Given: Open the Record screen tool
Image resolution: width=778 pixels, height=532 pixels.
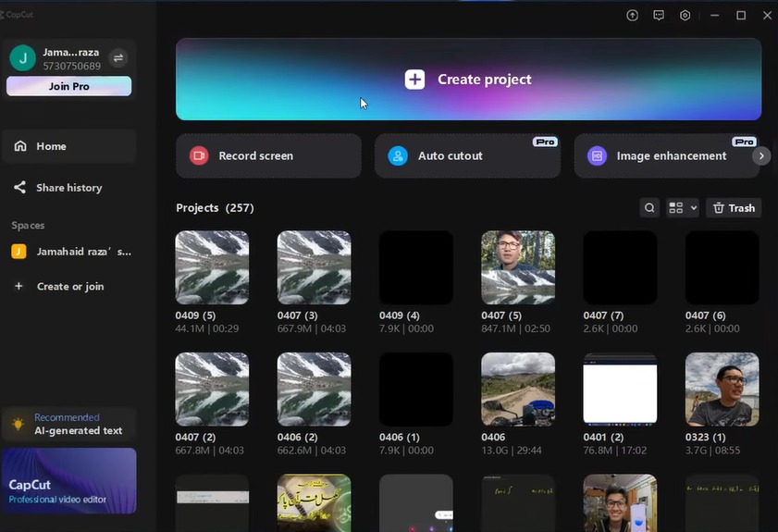Looking at the screenshot, I should click(268, 155).
